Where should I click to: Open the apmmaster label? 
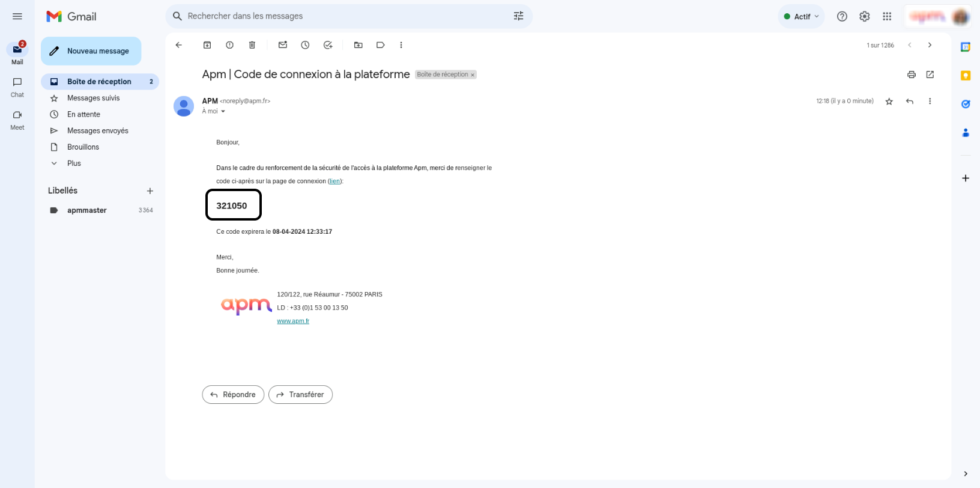pos(100,210)
